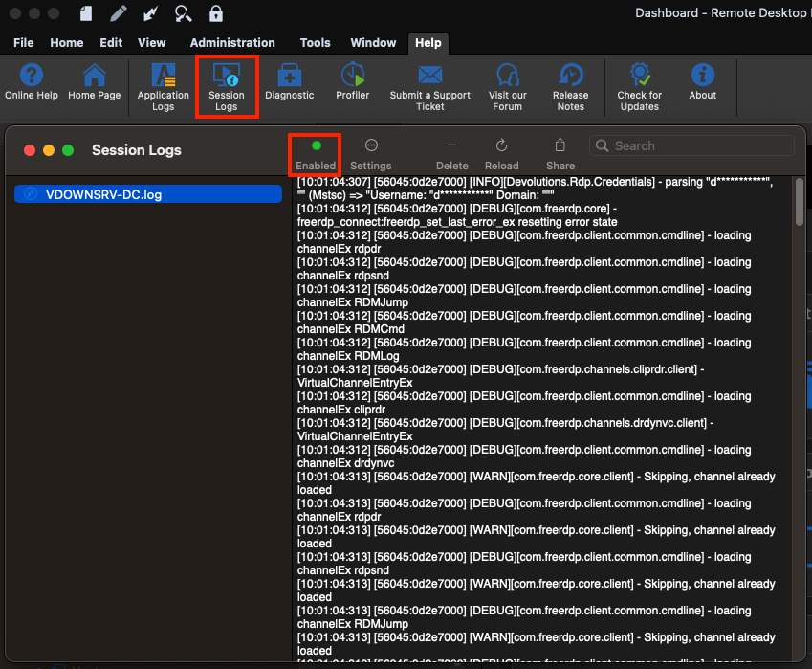The width and height of the screenshot is (812, 669).
Task: Click the Session Logs window title
Action: click(137, 150)
